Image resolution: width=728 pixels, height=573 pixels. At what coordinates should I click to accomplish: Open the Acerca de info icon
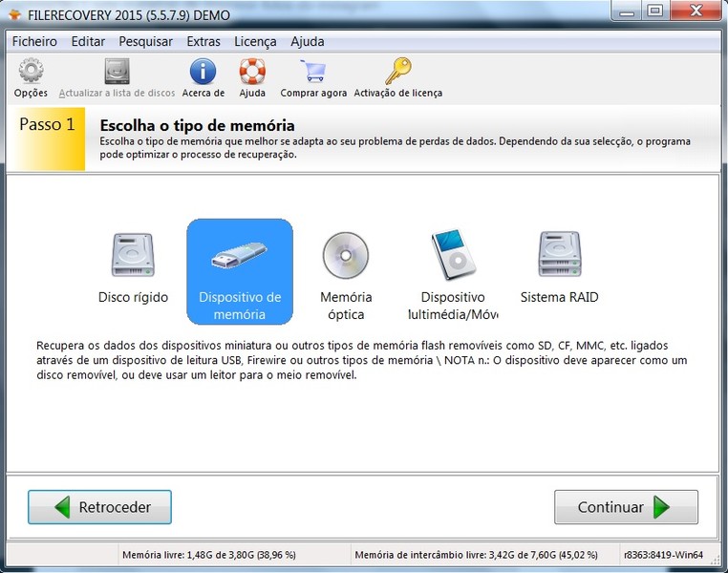203,71
